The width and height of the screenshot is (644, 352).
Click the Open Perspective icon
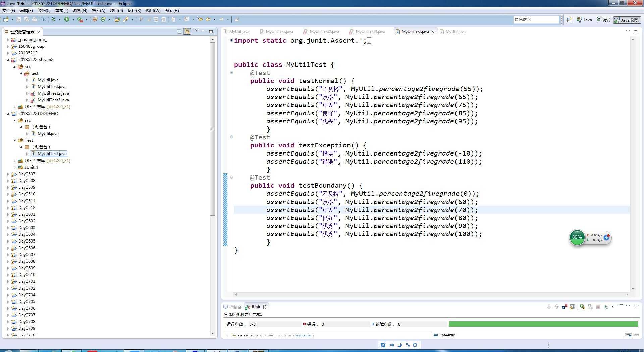tap(569, 20)
